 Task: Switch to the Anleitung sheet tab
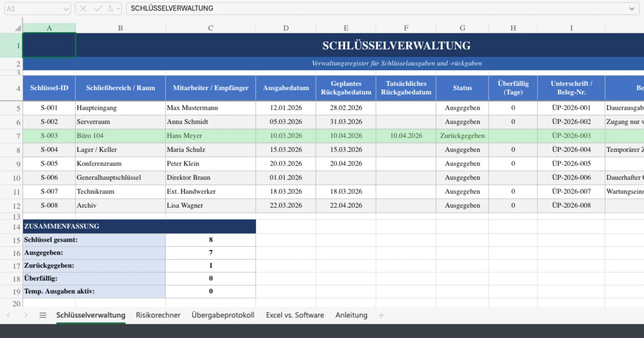pos(351,315)
